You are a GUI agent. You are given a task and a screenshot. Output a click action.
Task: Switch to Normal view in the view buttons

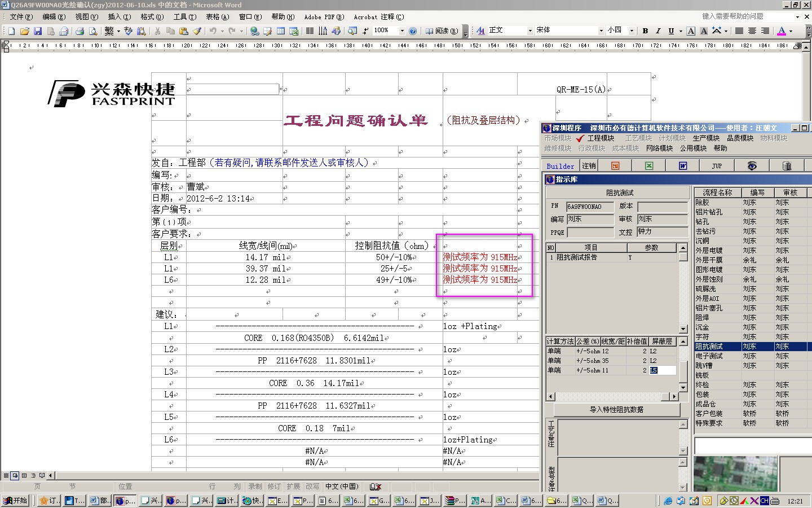coord(6,476)
